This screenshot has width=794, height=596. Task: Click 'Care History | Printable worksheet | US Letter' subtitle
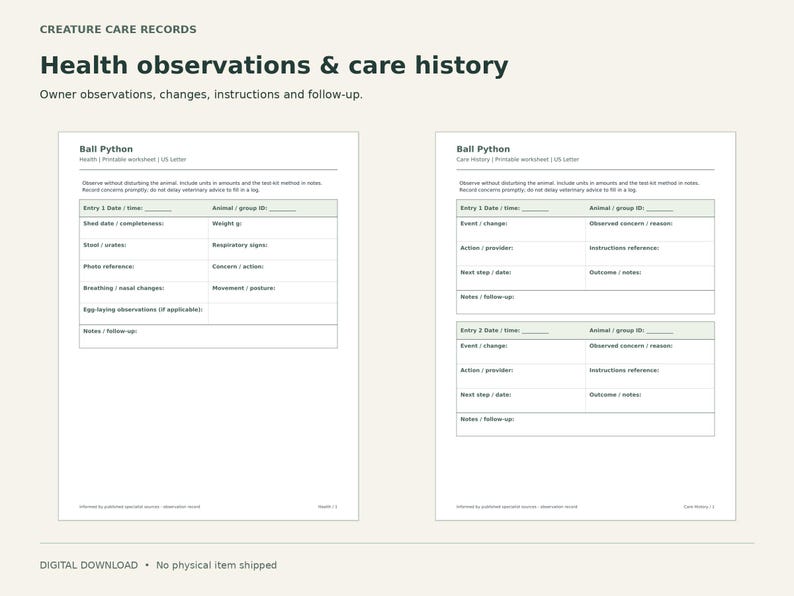tap(518, 160)
